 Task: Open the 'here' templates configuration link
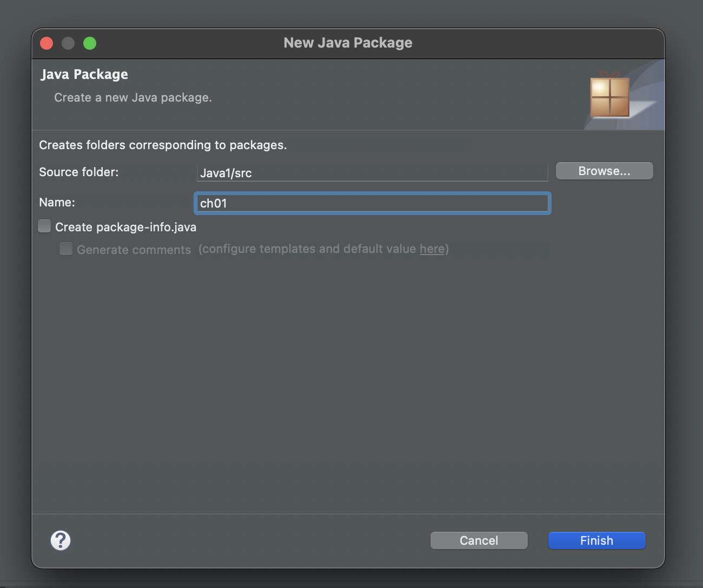(x=432, y=249)
